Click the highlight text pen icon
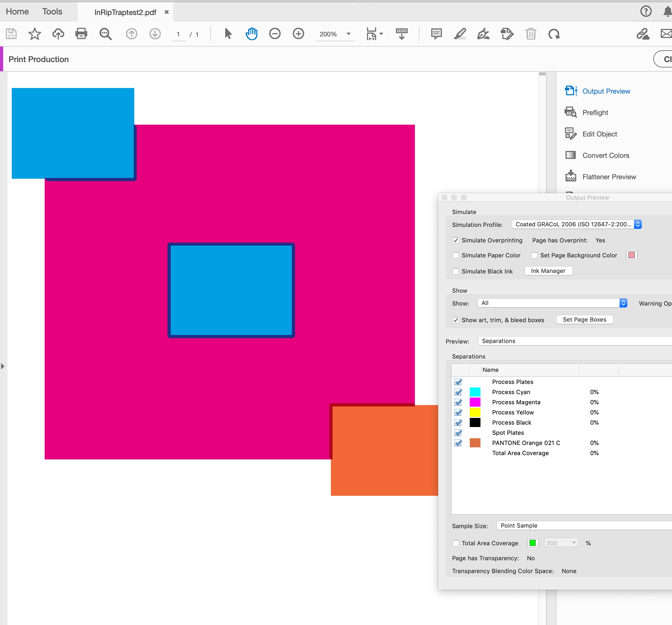672x625 pixels. tap(460, 34)
